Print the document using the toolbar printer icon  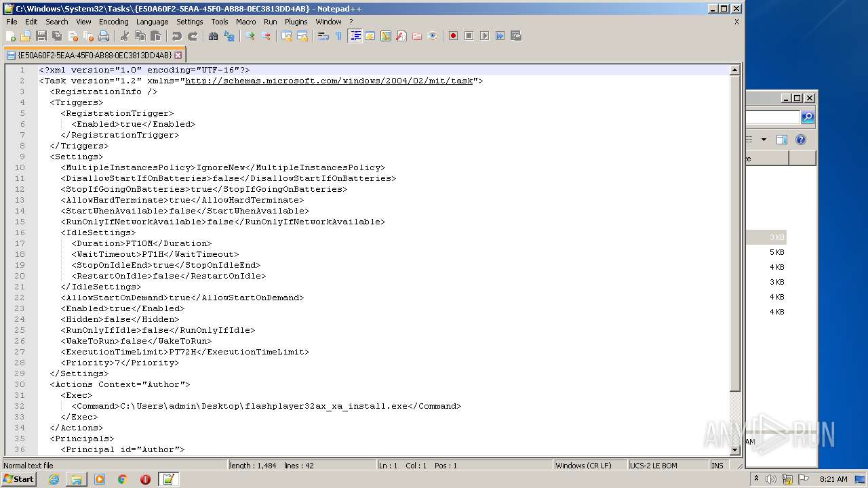click(104, 36)
